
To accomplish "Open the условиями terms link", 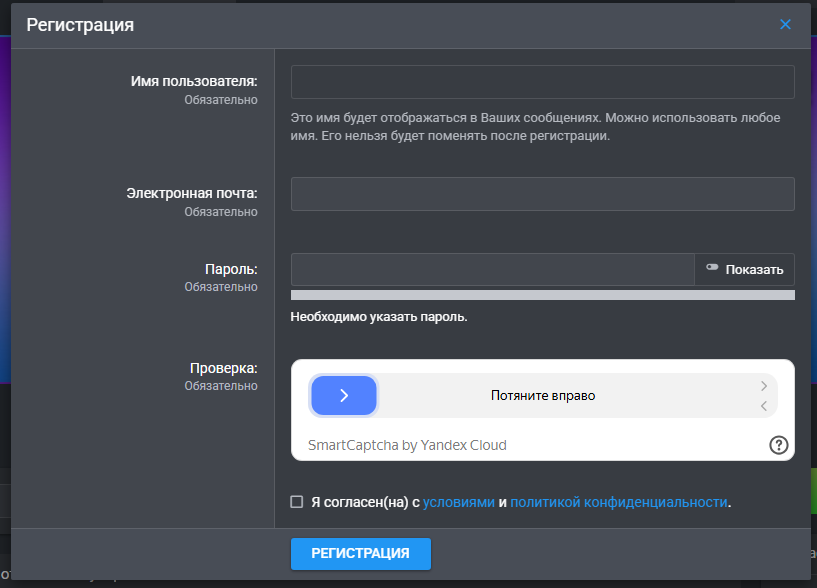I will tap(458, 502).
